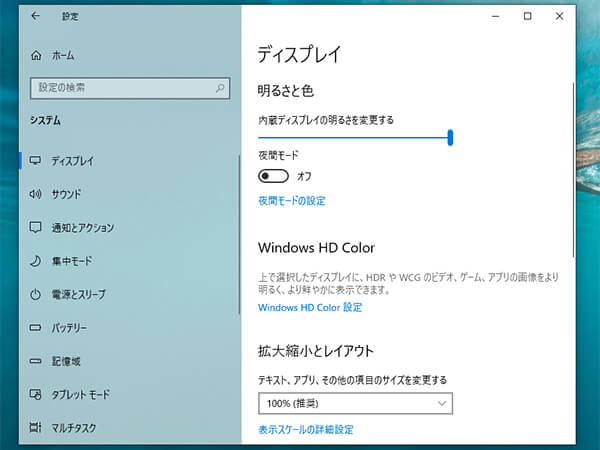
Task: Click the ディスプレイ page title
Action: coord(299,54)
